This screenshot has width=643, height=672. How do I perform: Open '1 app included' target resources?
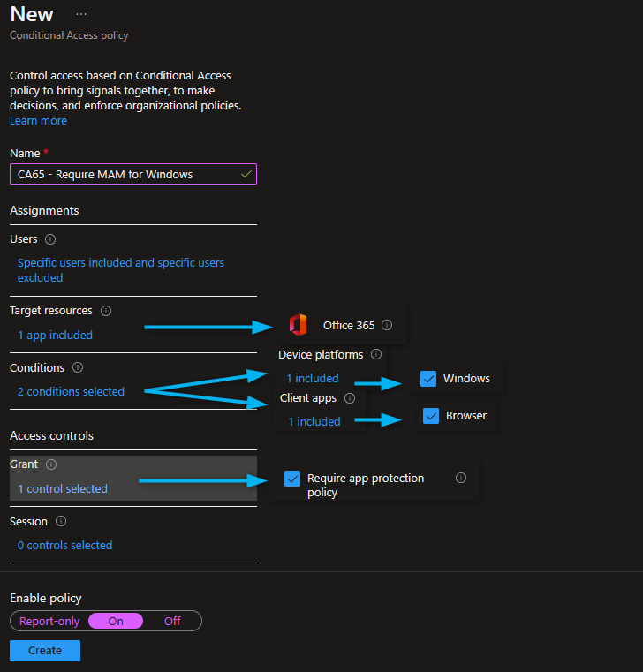55,335
